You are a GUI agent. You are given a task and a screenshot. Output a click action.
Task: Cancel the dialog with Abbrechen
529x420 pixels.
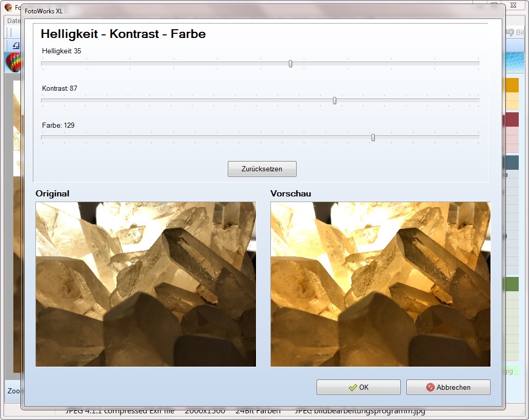click(x=448, y=387)
